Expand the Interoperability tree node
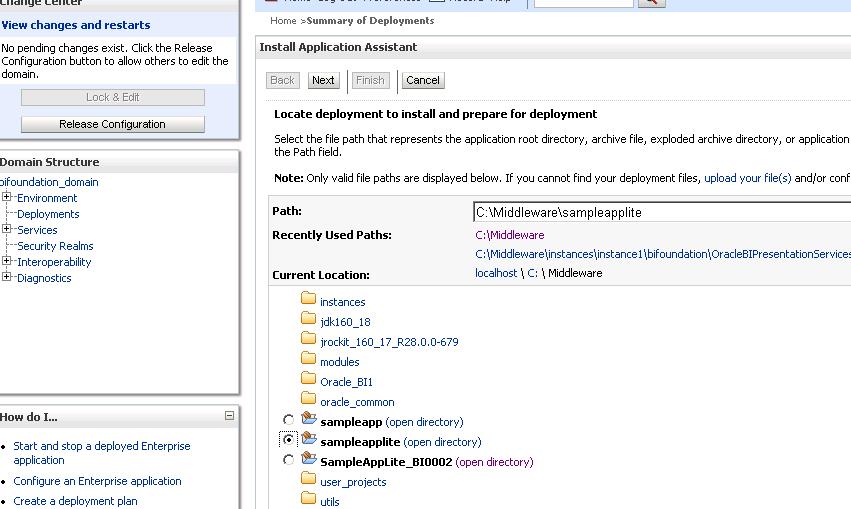Viewport: 851px width, 509px height. point(7,261)
